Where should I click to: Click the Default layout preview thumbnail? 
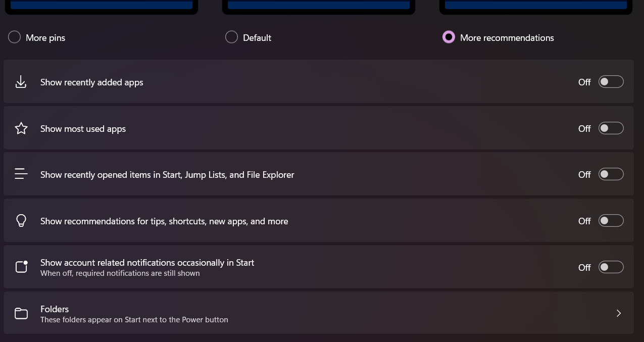pos(319,7)
